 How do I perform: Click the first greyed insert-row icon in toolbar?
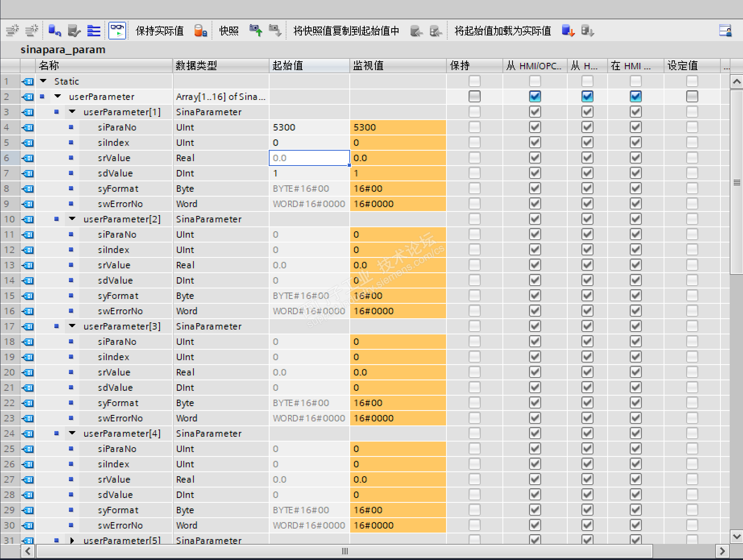(x=12, y=31)
